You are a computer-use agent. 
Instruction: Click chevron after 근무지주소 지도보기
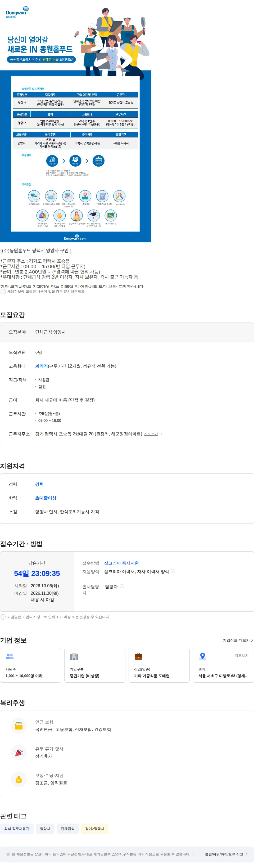point(161,434)
